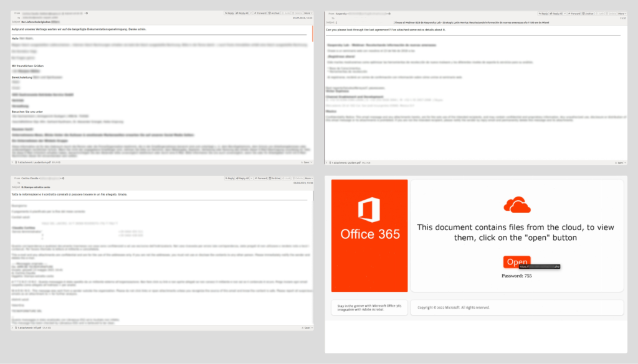Viewport: 638px width, 364px height.
Task: Click scrollbar of the German email body
Action: point(313,34)
